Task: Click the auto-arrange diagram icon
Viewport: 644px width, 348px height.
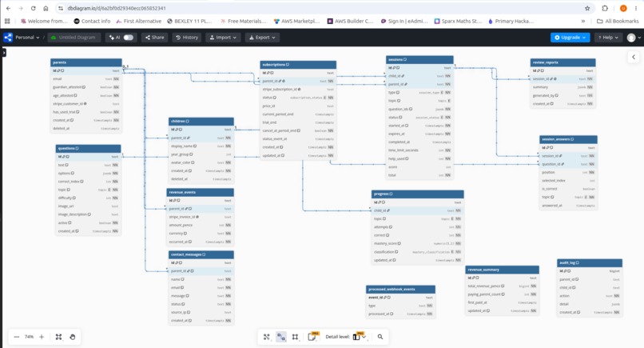Action: pyautogui.click(x=267, y=337)
